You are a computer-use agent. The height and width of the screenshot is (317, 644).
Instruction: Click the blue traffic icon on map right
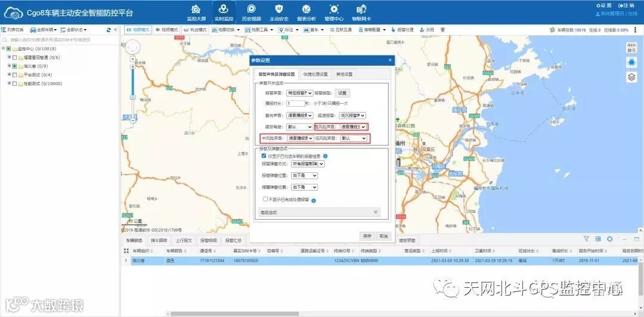[631, 62]
